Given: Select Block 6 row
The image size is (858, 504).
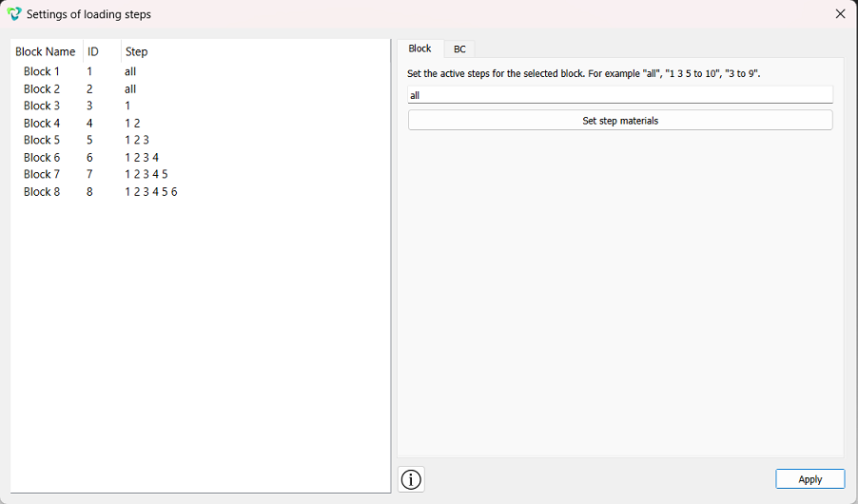Looking at the screenshot, I should pyautogui.click(x=201, y=158).
